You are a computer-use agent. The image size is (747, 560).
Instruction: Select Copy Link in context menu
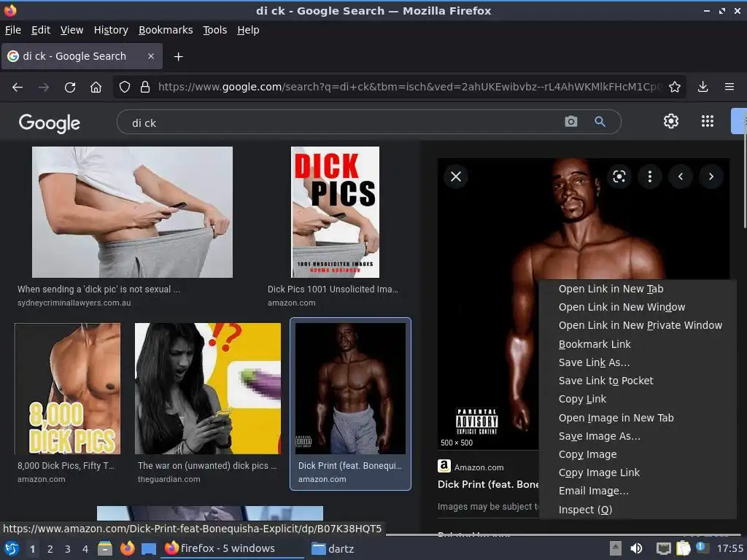[x=638, y=399]
